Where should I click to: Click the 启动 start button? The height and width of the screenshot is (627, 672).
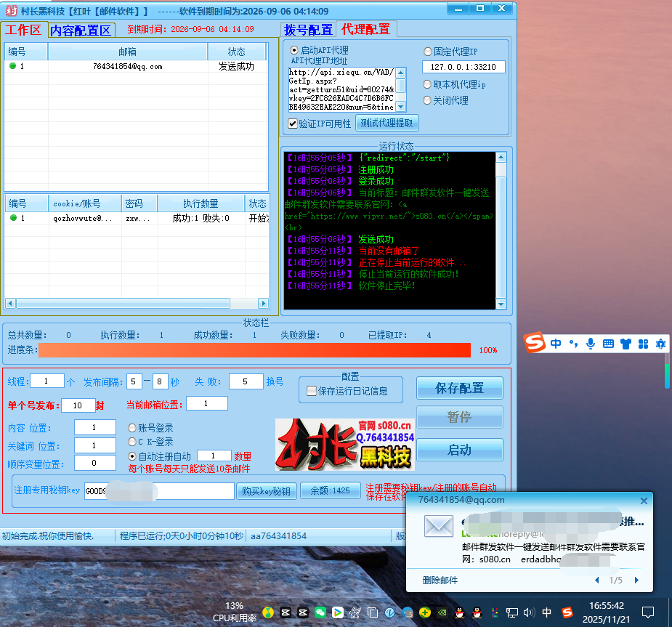point(459,450)
